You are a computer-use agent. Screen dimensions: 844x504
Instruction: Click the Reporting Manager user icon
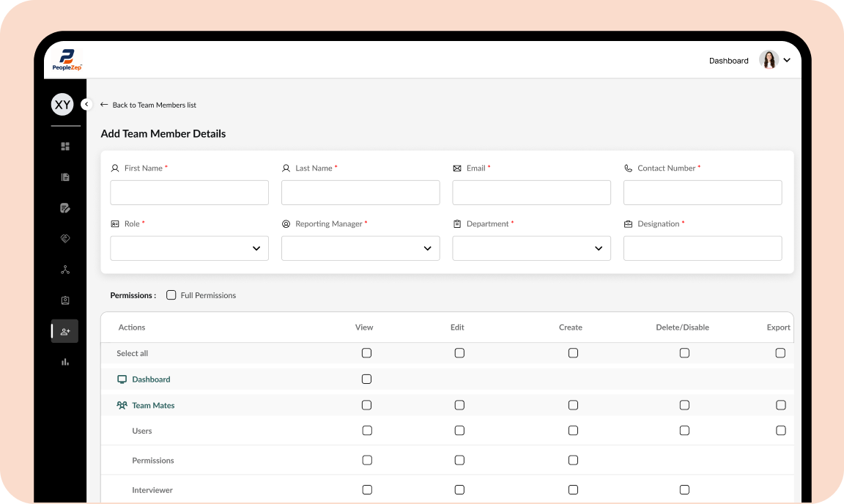pos(286,224)
